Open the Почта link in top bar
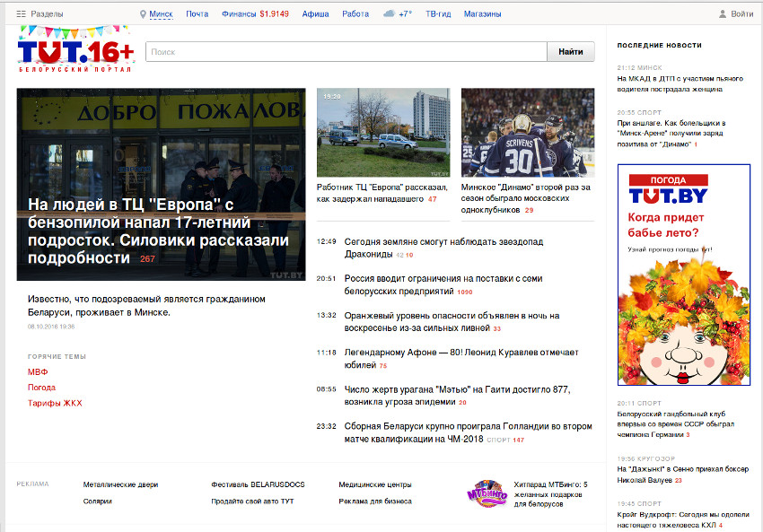Viewport: 763px width, 532px height. point(197,14)
